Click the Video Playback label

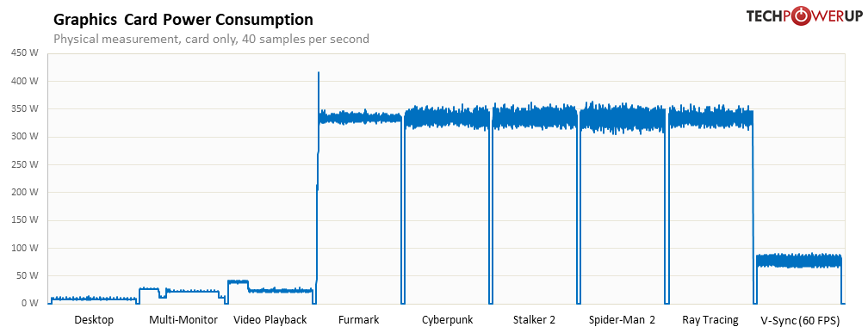tap(270, 320)
